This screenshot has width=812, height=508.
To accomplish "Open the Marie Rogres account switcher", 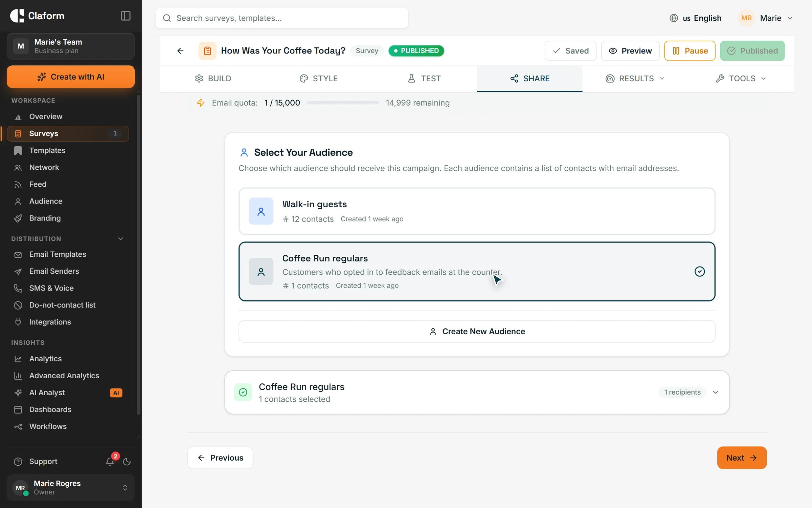I will [71, 488].
